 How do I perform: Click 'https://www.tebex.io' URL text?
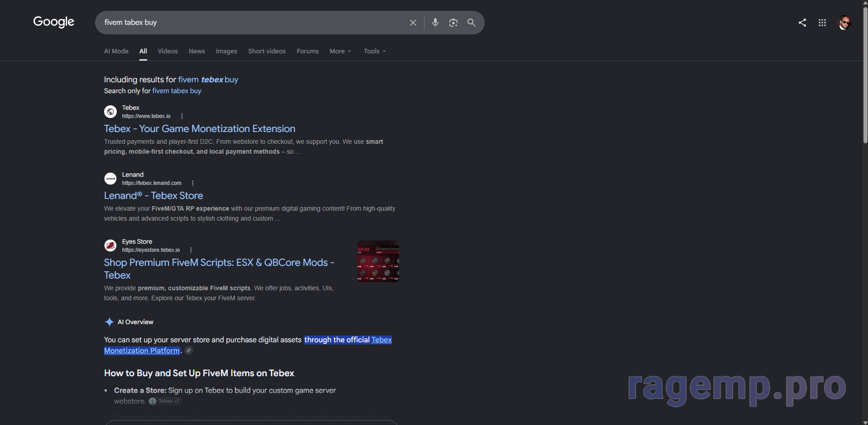point(146,116)
